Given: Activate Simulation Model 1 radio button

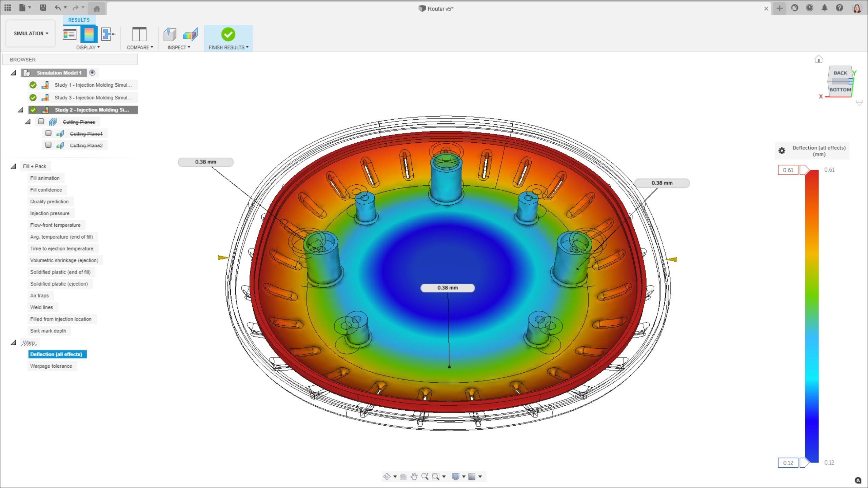Looking at the screenshot, I should 92,73.
